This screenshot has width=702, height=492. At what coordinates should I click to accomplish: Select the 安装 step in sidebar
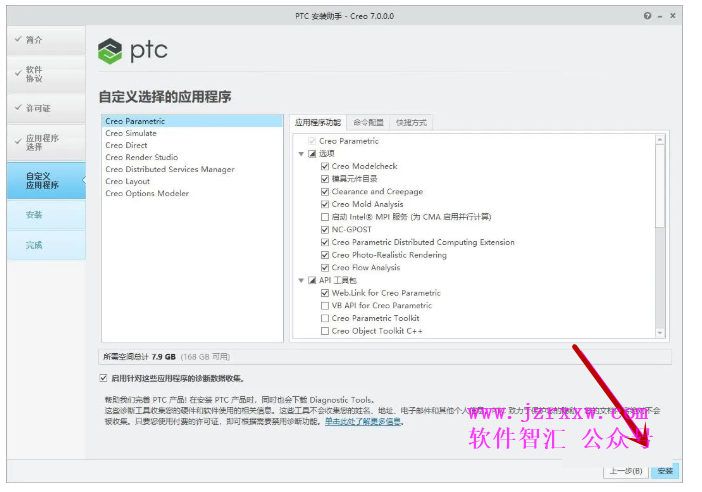(46, 215)
